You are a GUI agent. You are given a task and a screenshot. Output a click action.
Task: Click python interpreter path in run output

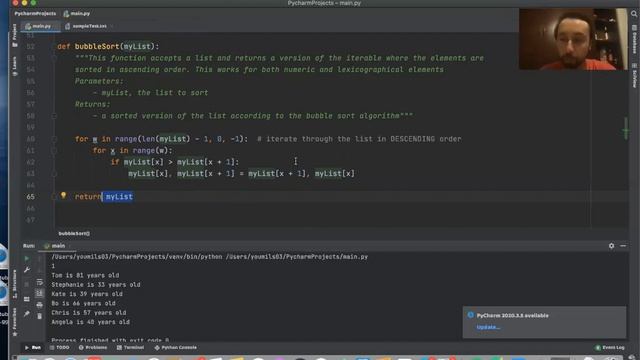coord(137,257)
